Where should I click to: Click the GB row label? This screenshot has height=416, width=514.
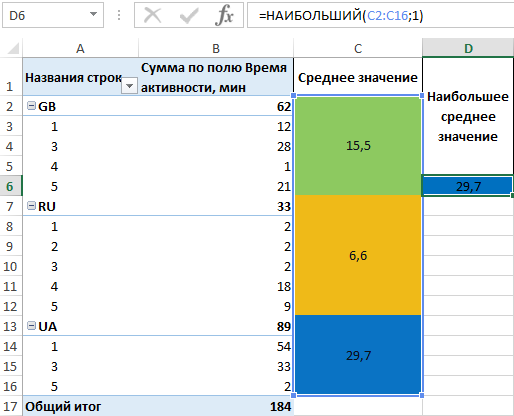coord(47,106)
